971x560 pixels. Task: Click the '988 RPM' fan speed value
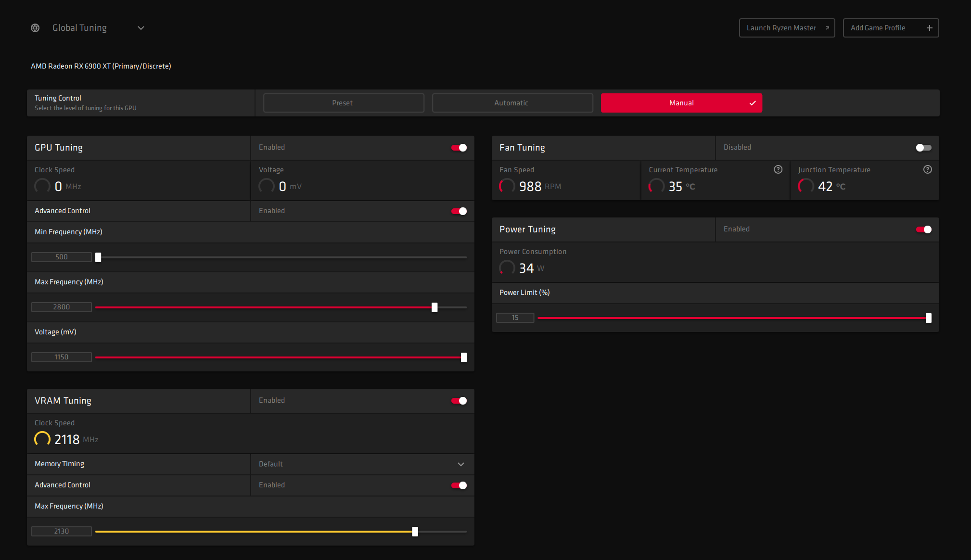click(x=540, y=186)
